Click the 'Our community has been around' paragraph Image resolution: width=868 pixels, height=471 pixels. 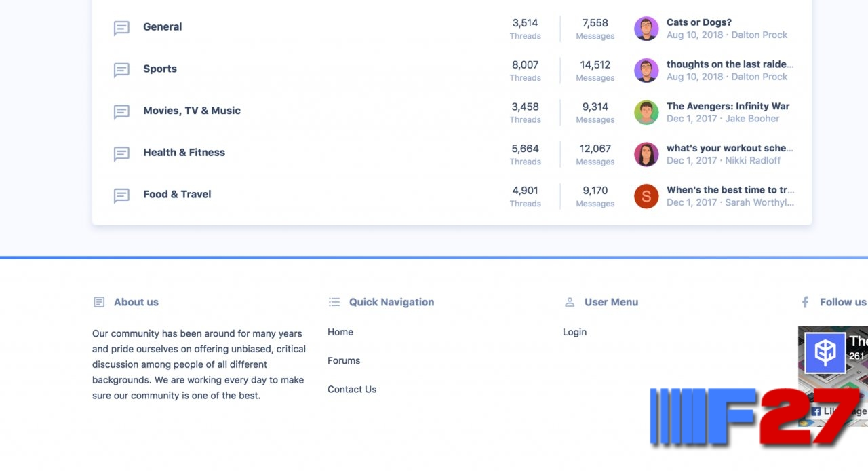pyautogui.click(x=199, y=364)
